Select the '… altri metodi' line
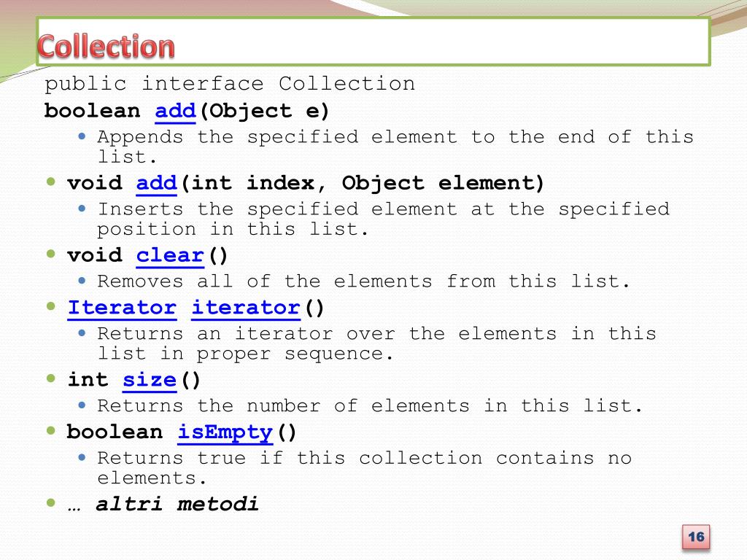 [163, 505]
